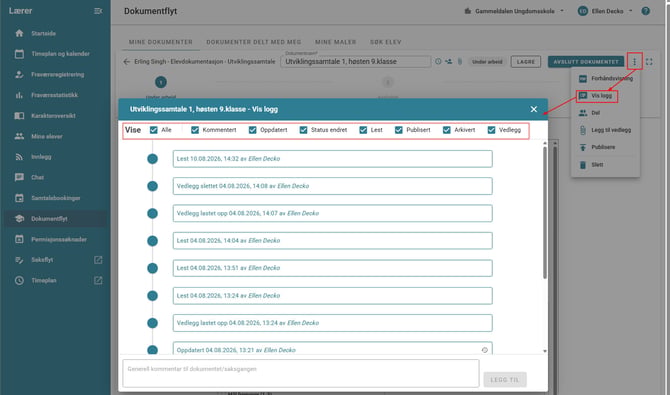Toggle the Arkivert checkbox
Viewport: 670px width, 395px height.
coord(447,130)
